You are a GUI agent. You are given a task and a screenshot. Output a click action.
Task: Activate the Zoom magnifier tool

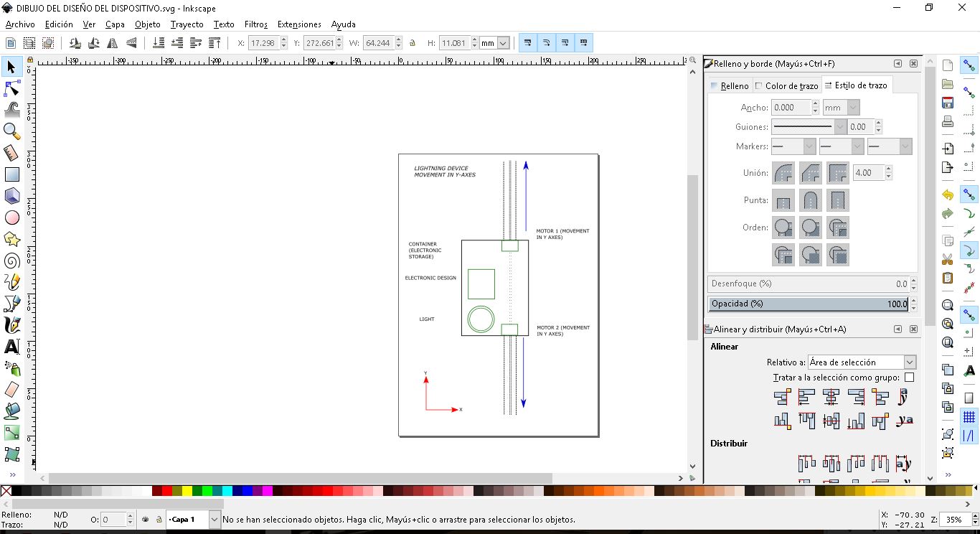[x=11, y=131]
